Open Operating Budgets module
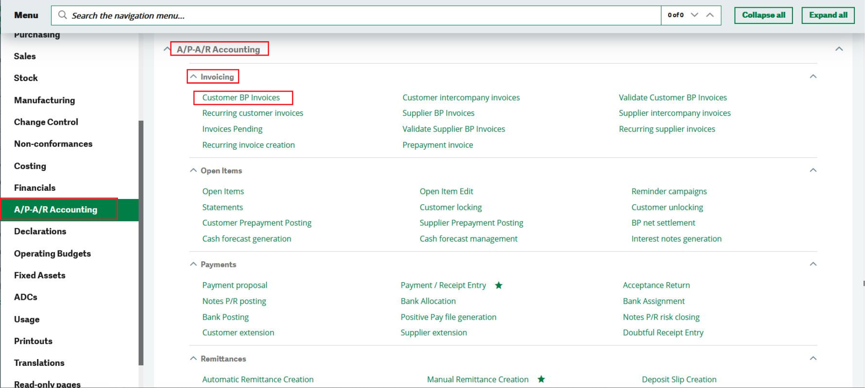Screen dimensions: 868x388 tap(52, 253)
